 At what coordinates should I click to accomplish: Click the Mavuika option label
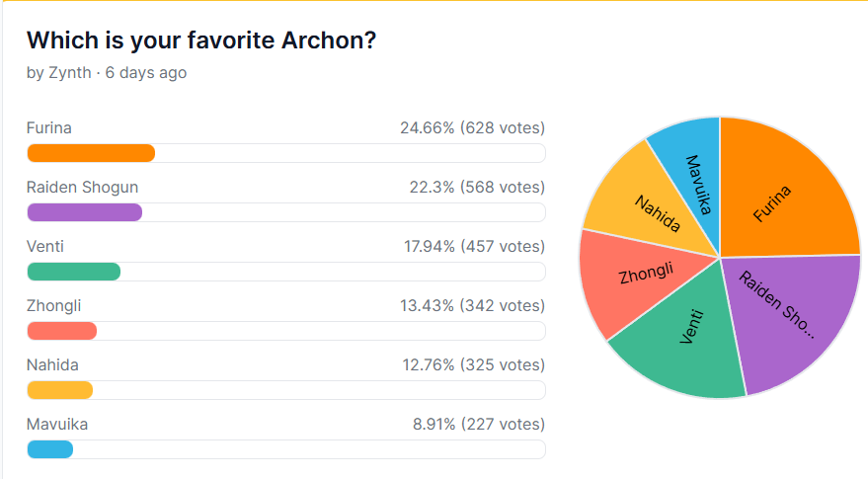click(x=57, y=424)
